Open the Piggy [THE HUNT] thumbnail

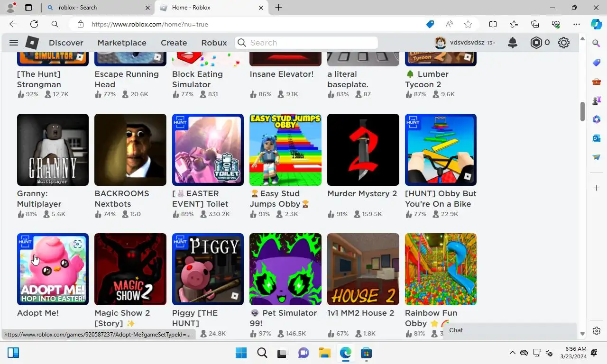[208, 269]
